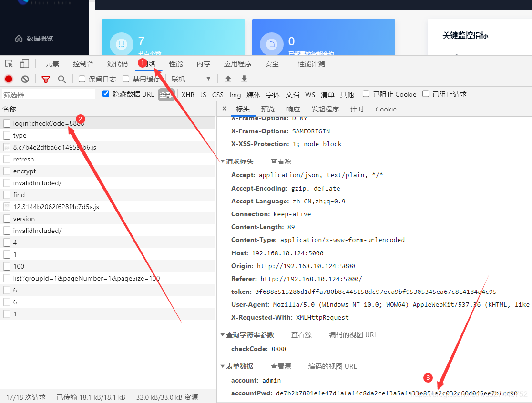Switch to the 源代码 tab
Image resolution: width=532 pixels, height=403 pixels.
(117, 64)
